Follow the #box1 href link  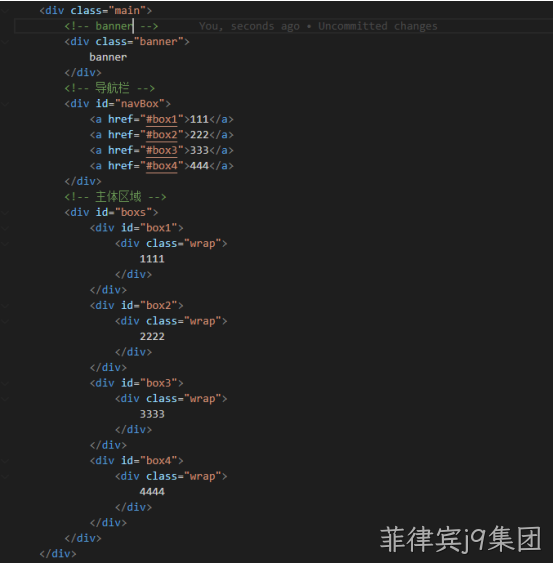(162, 119)
